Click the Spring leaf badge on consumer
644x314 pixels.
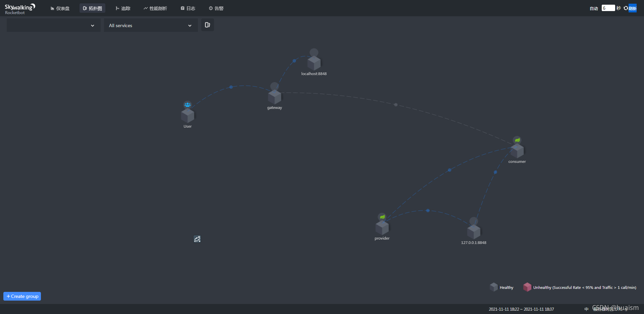(x=517, y=140)
